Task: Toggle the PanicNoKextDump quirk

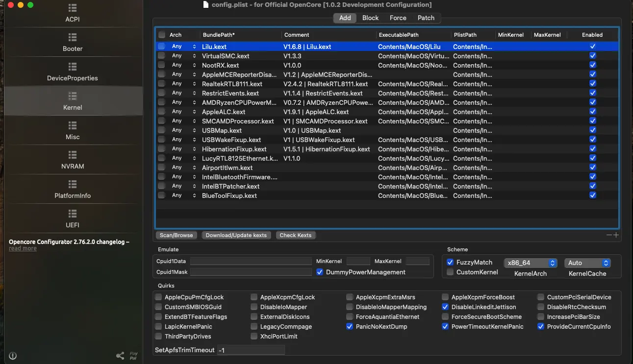Action: click(x=350, y=326)
